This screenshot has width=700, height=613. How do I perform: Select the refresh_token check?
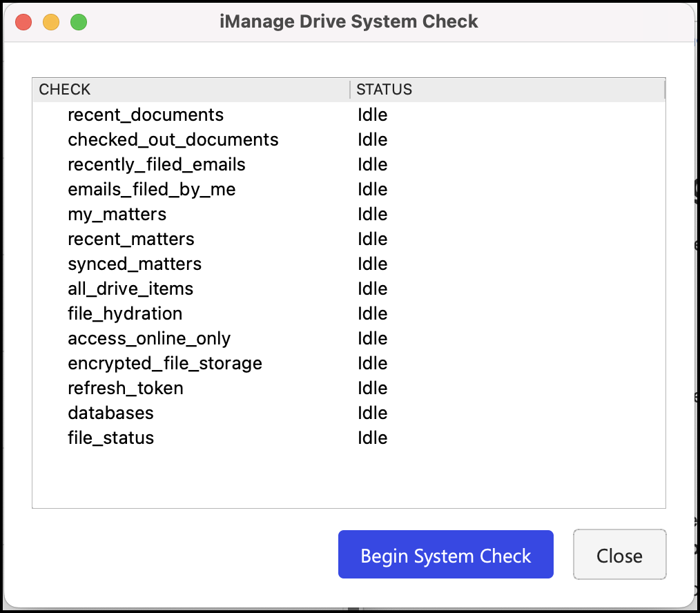[x=125, y=388]
